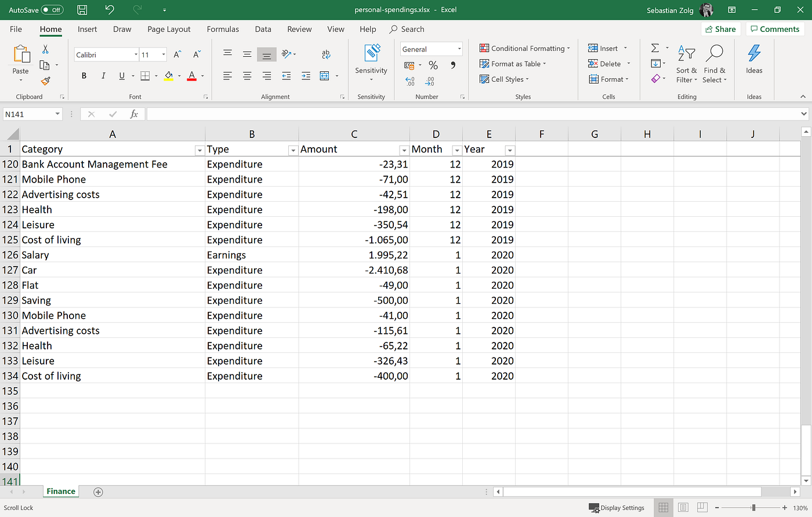Click the Cut scissors icon
Screen dimensions: 812x517
tap(45, 49)
